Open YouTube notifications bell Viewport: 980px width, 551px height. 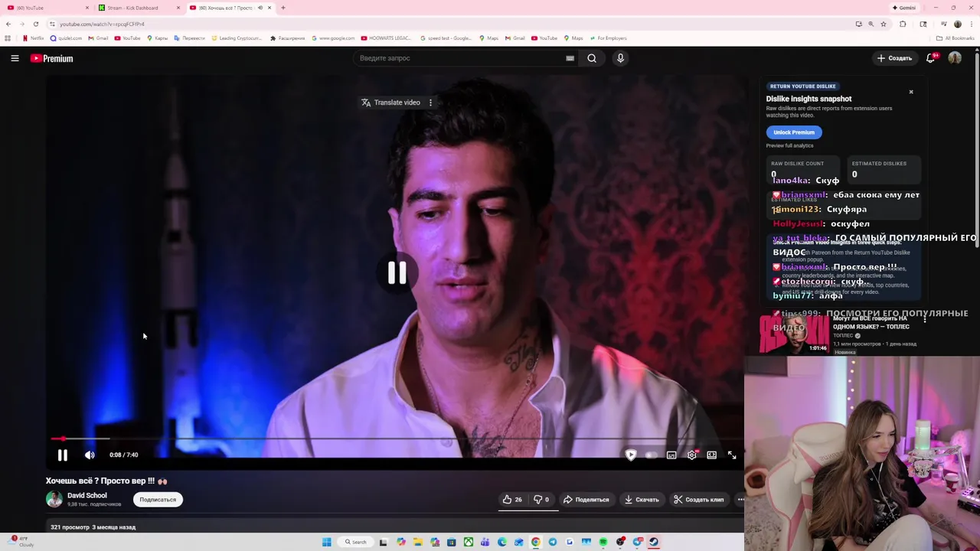931,58
